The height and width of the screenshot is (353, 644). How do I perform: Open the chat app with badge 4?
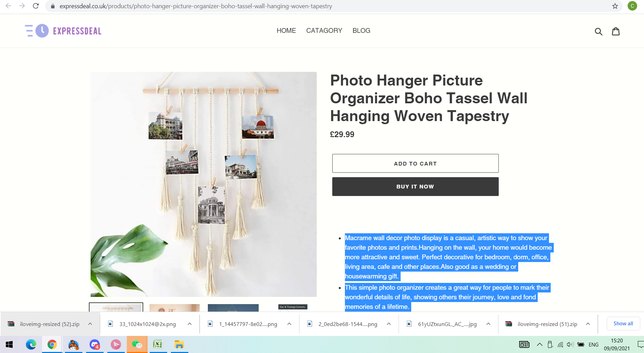click(x=95, y=344)
